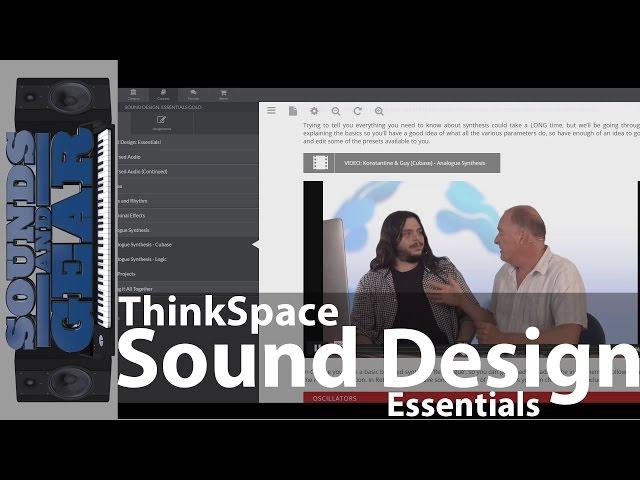Viewport: 640px width, 480px height.
Task: Open the Store shopping cart icon
Action: point(223,94)
